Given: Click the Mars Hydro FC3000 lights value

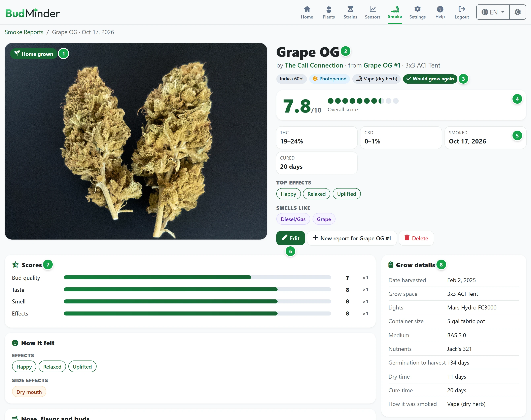Looking at the screenshot, I should tap(472, 308).
